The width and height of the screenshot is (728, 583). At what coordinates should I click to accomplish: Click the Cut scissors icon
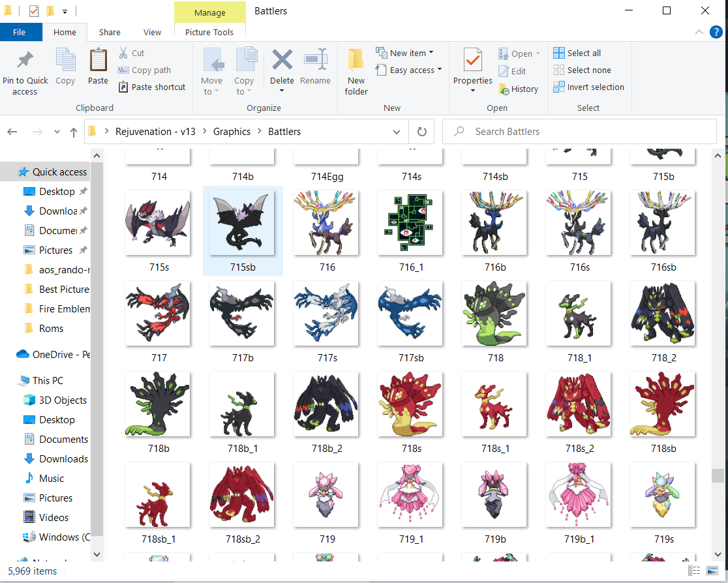coord(123,53)
